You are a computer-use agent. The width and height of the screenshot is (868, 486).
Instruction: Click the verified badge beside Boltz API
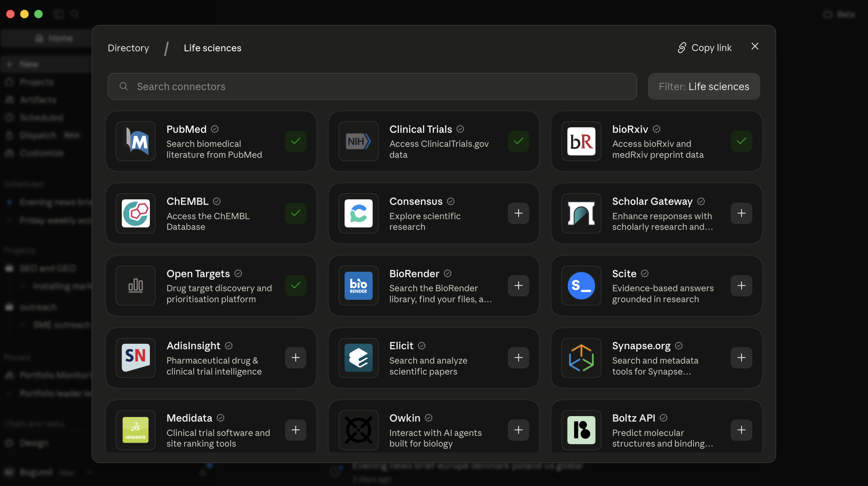click(x=664, y=418)
